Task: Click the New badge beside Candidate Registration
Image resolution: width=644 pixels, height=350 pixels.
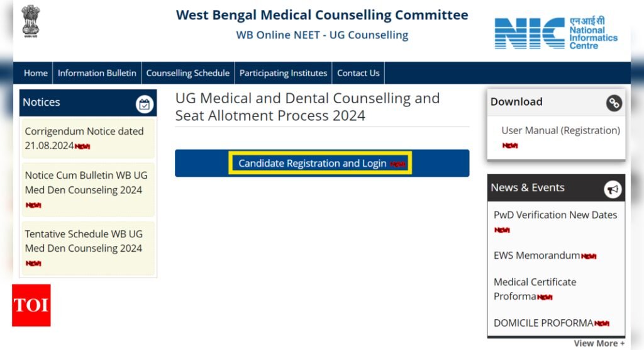Action: (x=397, y=164)
